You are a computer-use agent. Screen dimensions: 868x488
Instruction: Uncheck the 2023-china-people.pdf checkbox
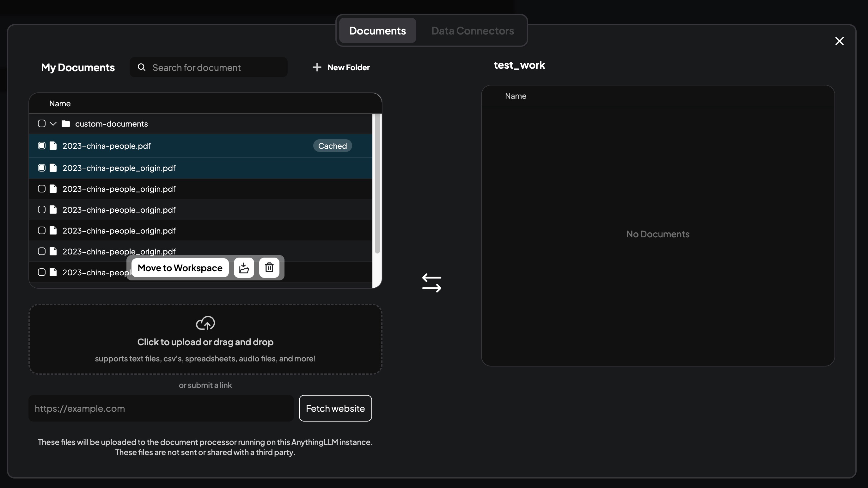pos(42,146)
